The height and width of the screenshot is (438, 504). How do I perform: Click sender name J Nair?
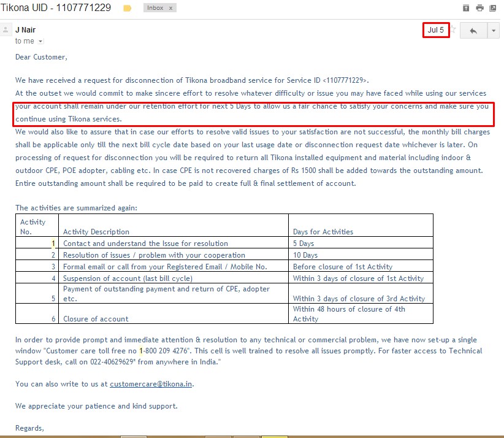click(25, 30)
